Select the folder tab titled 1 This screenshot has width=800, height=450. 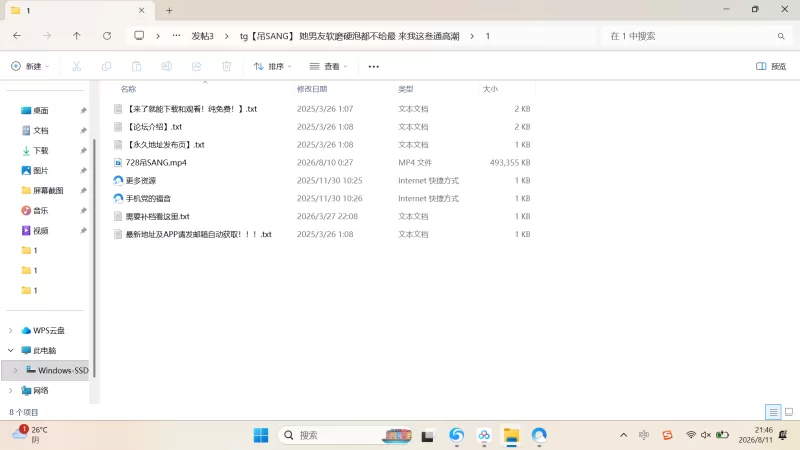78,10
